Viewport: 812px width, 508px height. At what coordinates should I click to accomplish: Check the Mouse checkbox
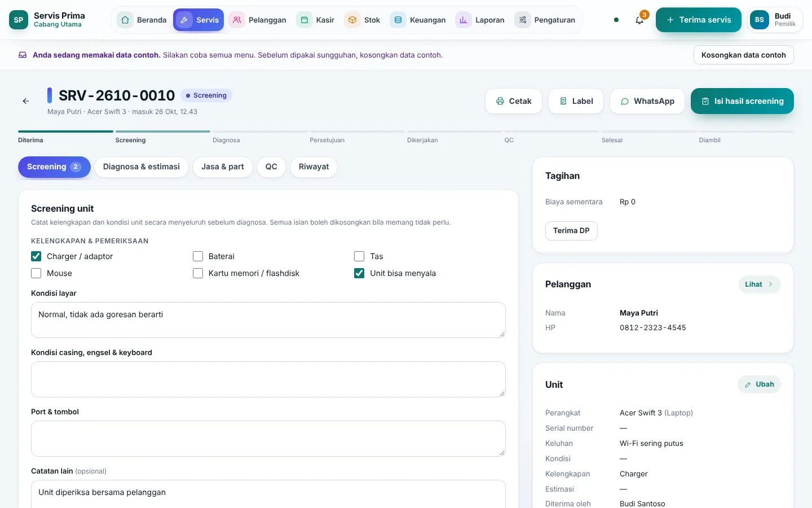pyautogui.click(x=36, y=273)
